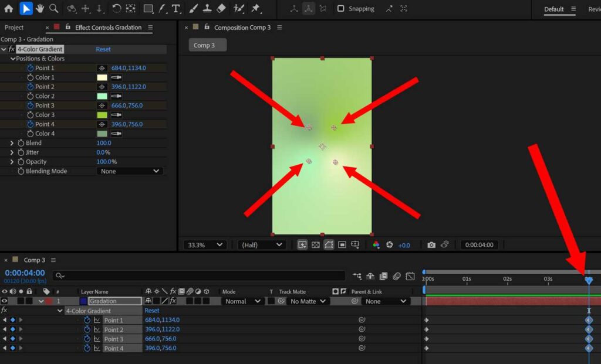The height and width of the screenshot is (364, 601).
Task: Click timeline current time 0:00:04:00
Action: click(25, 273)
